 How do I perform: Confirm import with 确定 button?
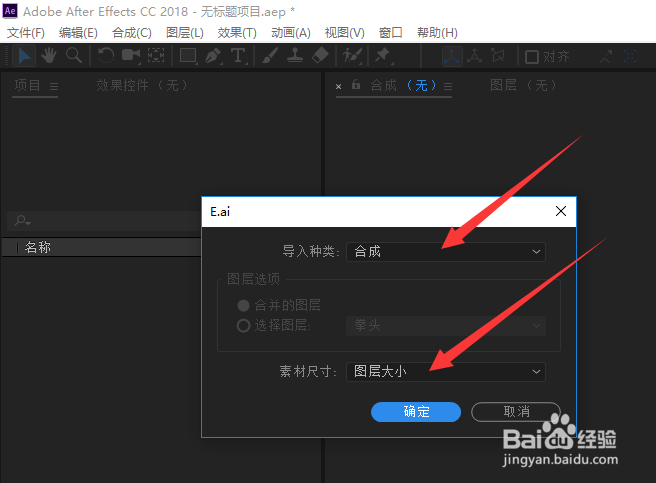pos(416,412)
